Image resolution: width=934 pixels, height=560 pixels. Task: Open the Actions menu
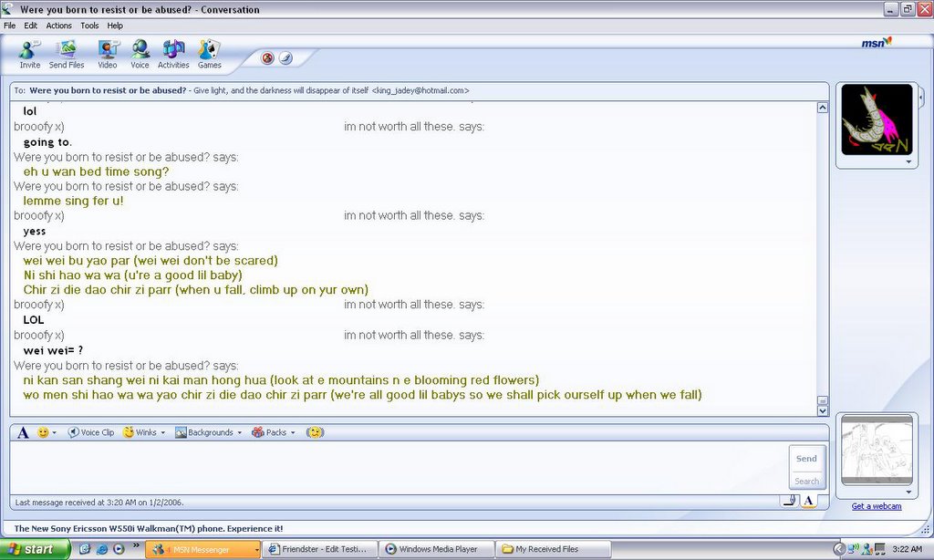(x=59, y=26)
